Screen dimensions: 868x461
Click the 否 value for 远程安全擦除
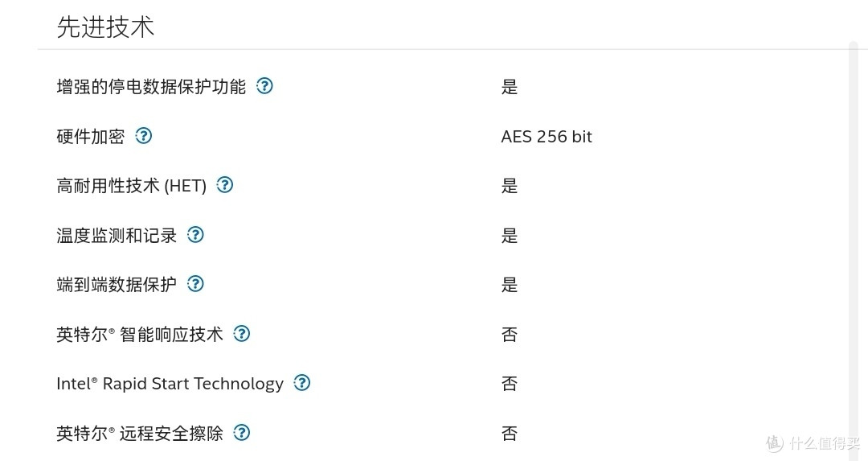pos(510,434)
